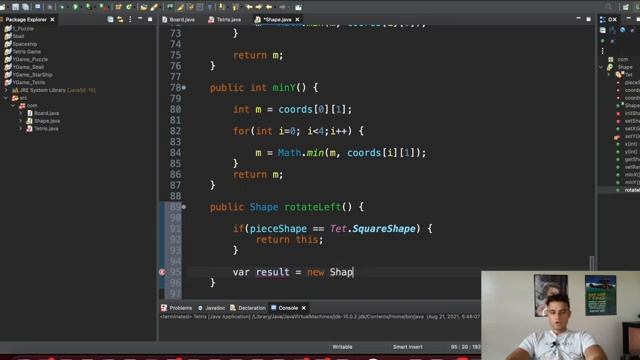Minimize the editor area button
The height and width of the screenshot is (360, 640).
578,19
